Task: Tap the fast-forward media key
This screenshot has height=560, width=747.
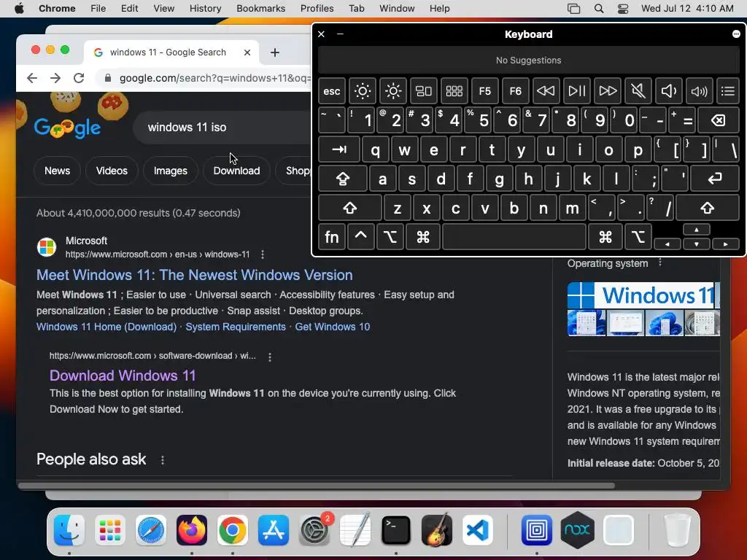Action: 608,91
